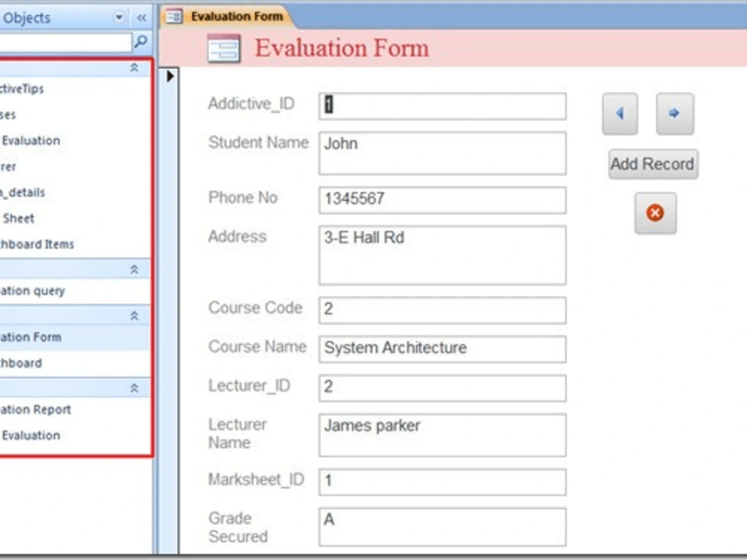Go to next record arrow button
The height and width of the screenshot is (560, 747).
tap(675, 113)
